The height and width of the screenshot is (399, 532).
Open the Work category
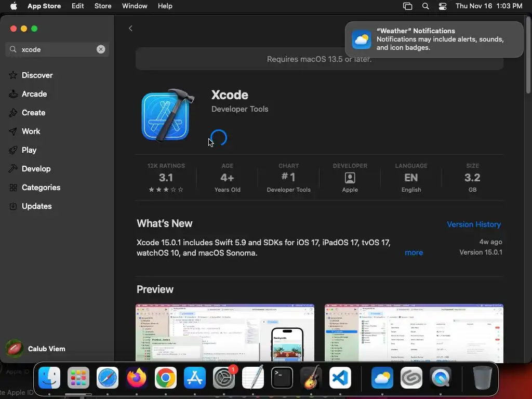click(31, 131)
